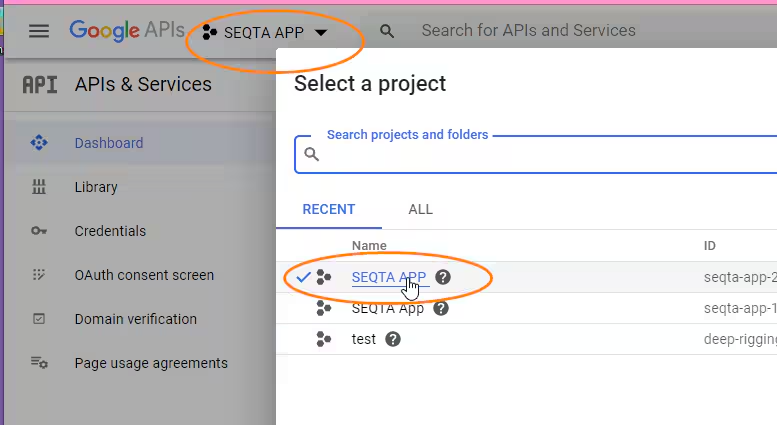Click the project icon in test row

(324, 339)
